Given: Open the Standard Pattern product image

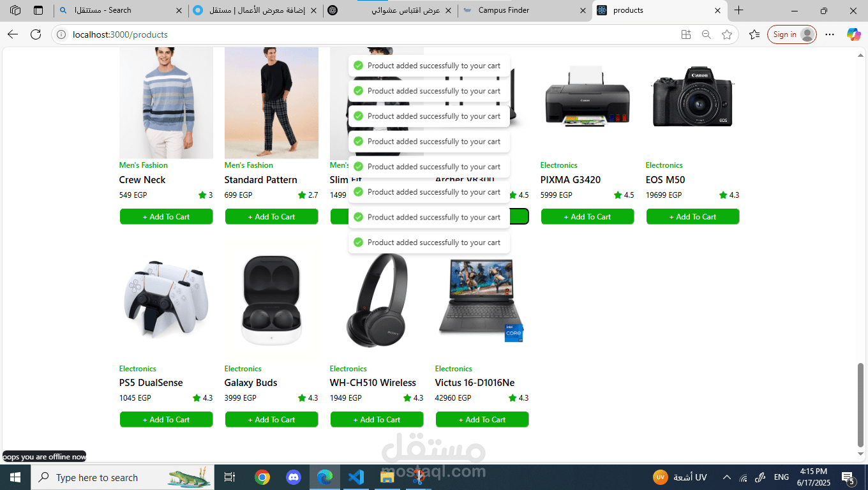Looking at the screenshot, I should (271, 103).
